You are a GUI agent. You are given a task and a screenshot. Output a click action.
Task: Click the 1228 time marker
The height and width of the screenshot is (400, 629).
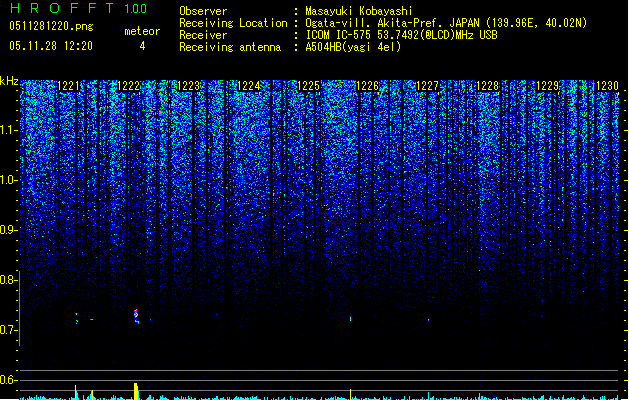point(487,86)
